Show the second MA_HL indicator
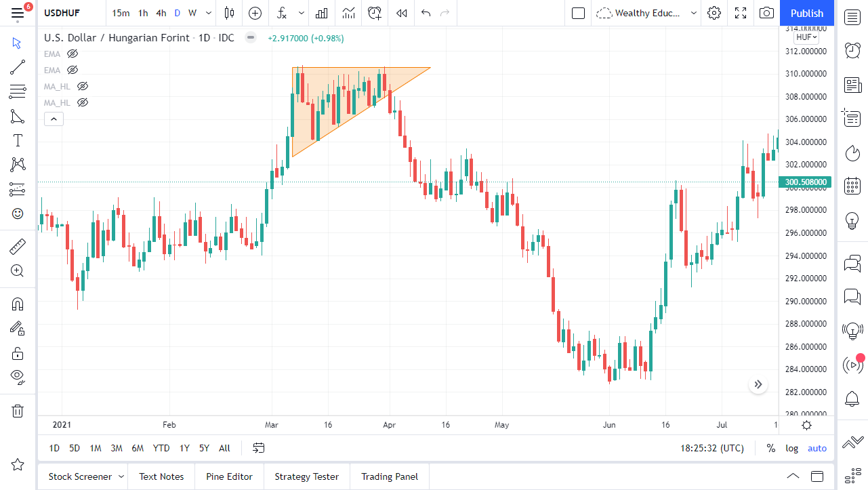The height and width of the screenshot is (490, 868). coord(83,102)
